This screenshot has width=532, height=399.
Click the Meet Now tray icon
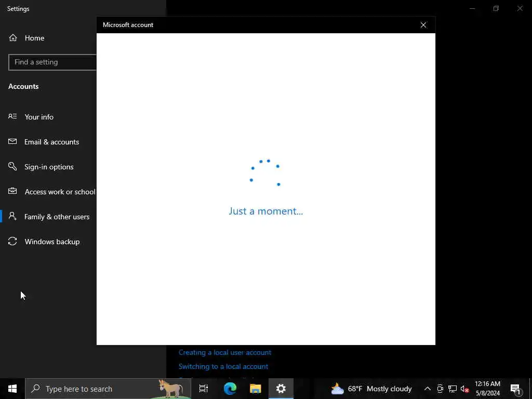pos(440,389)
